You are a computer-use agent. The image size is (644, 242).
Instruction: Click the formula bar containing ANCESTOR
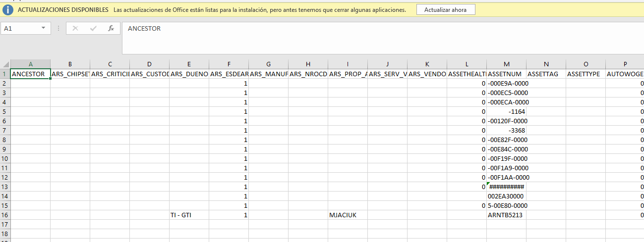(x=347, y=29)
